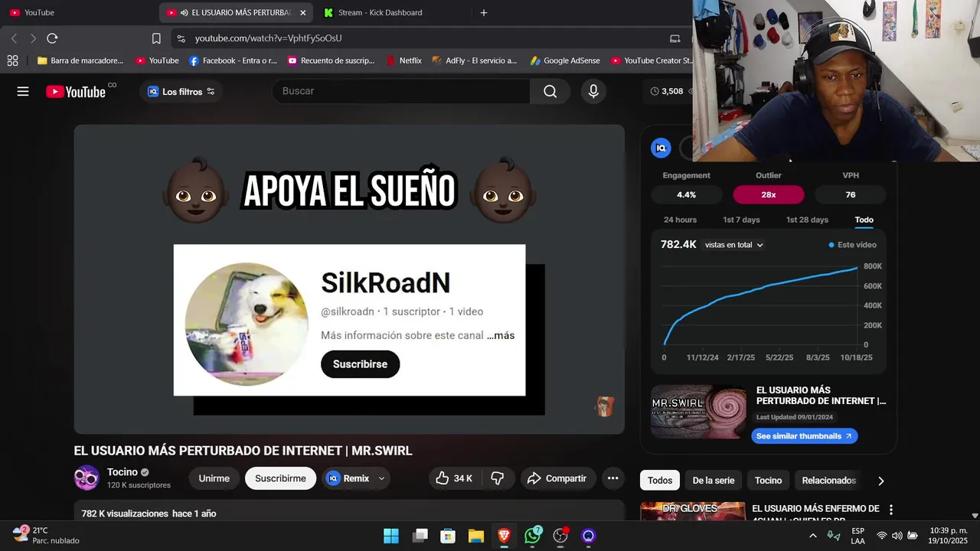
Task: Select the De la serie chip
Action: pyautogui.click(x=713, y=481)
